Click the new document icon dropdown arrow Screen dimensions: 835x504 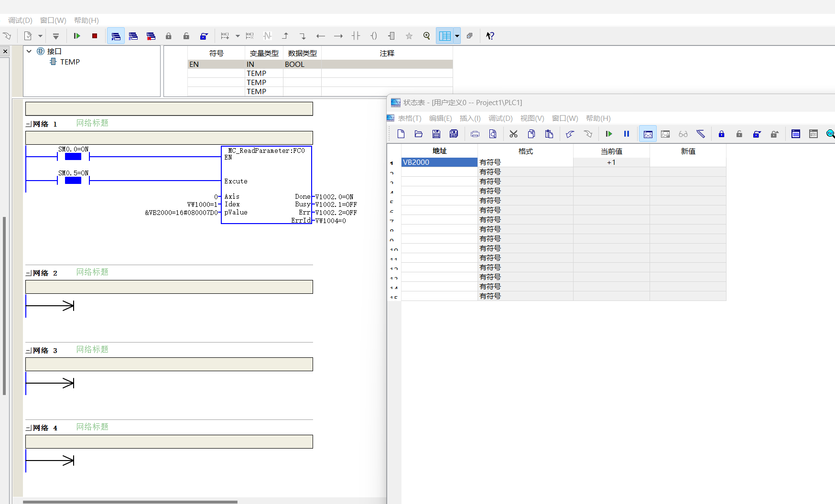(x=40, y=36)
